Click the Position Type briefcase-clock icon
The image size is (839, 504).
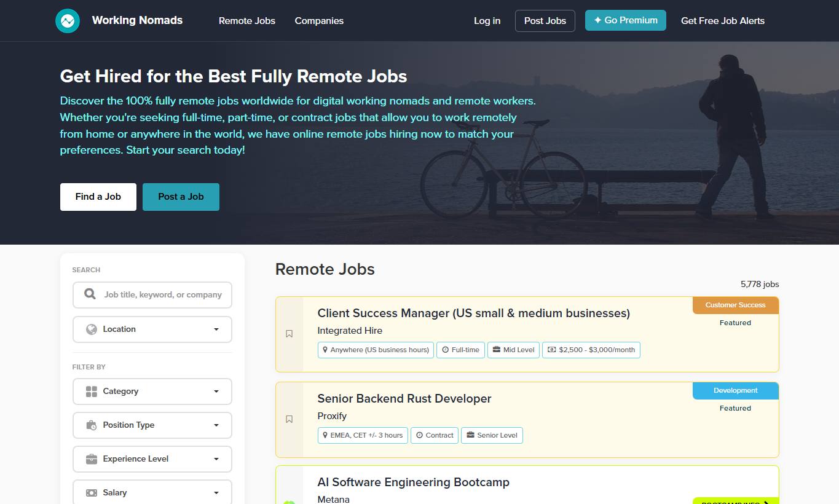tap(92, 425)
